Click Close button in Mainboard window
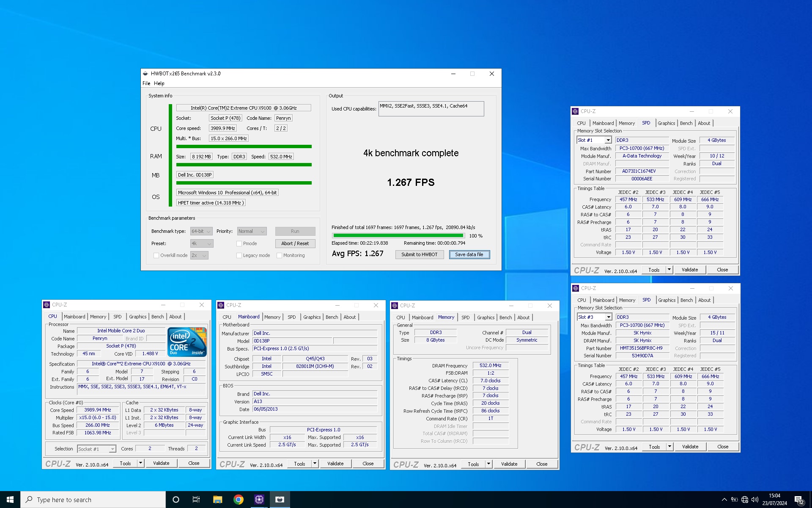 (x=368, y=464)
